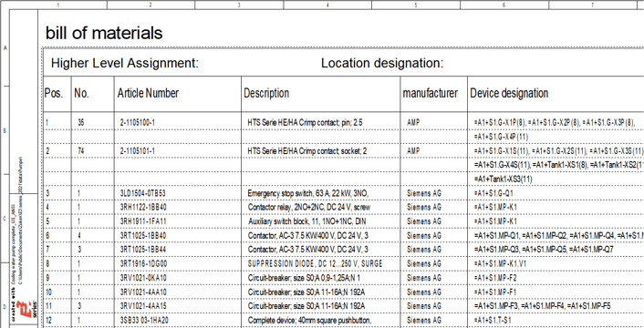This screenshot has width=644, height=328.
Task: Click the Higher Level Assignment label
Action: click(125, 63)
